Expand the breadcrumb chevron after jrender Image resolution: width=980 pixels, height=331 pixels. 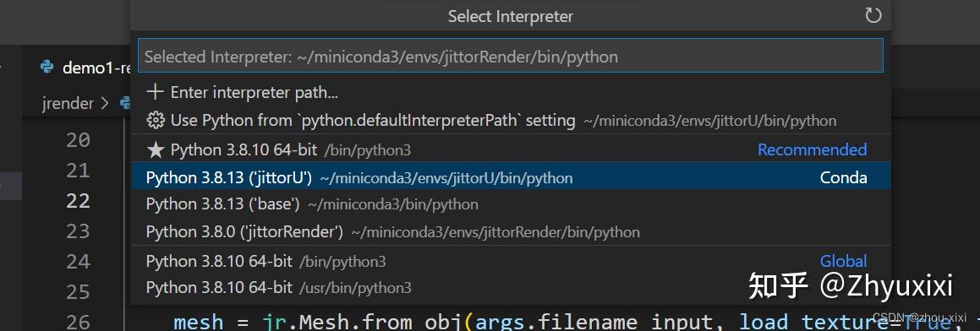tap(106, 103)
